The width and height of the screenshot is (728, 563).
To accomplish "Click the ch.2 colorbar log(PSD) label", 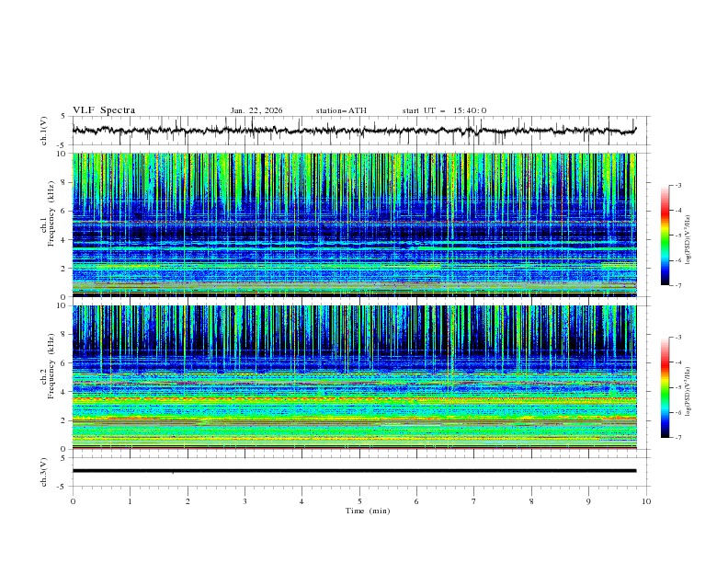I will tap(688, 392).
